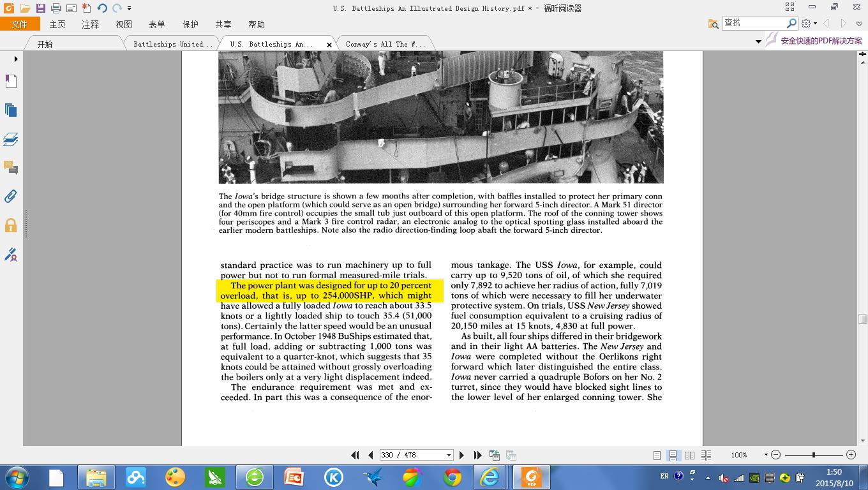Select continuous page view mode
Viewport: 868px width, 490px height.
coord(673,455)
